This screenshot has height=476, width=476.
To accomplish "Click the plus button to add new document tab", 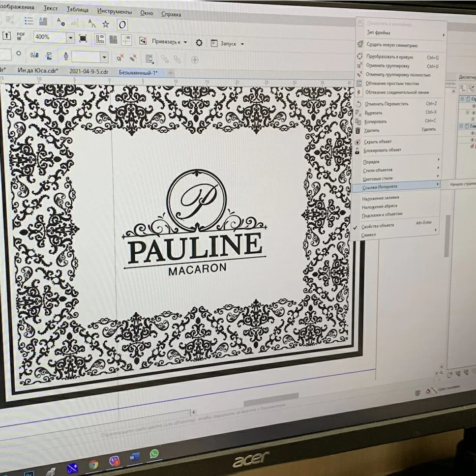I will (171, 72).
